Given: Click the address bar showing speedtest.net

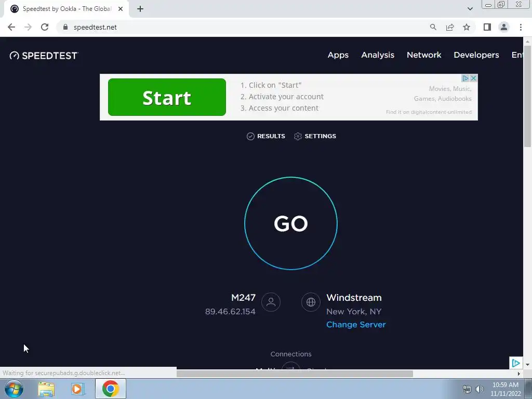Looking at the screenshot, I should click(244, 27).
